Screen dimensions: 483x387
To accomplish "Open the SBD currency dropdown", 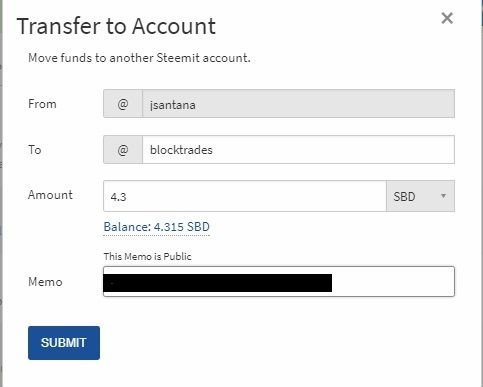I will coord(420,196).
